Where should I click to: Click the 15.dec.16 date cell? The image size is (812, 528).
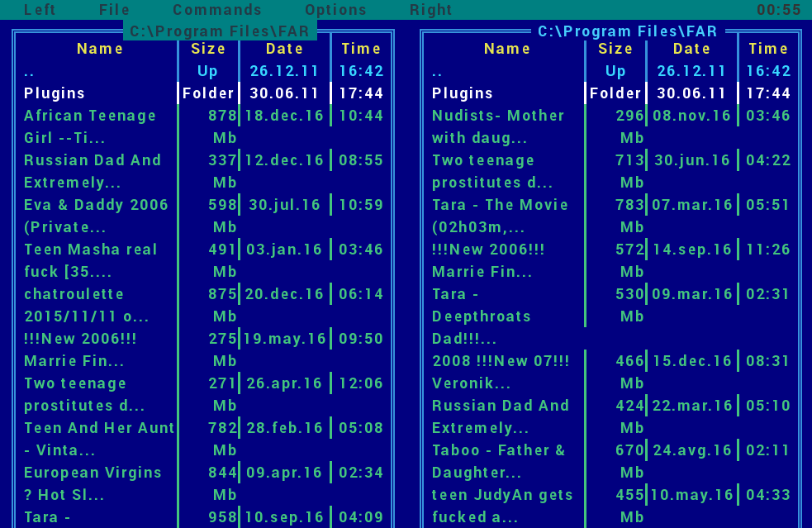(x=691, y=360)
